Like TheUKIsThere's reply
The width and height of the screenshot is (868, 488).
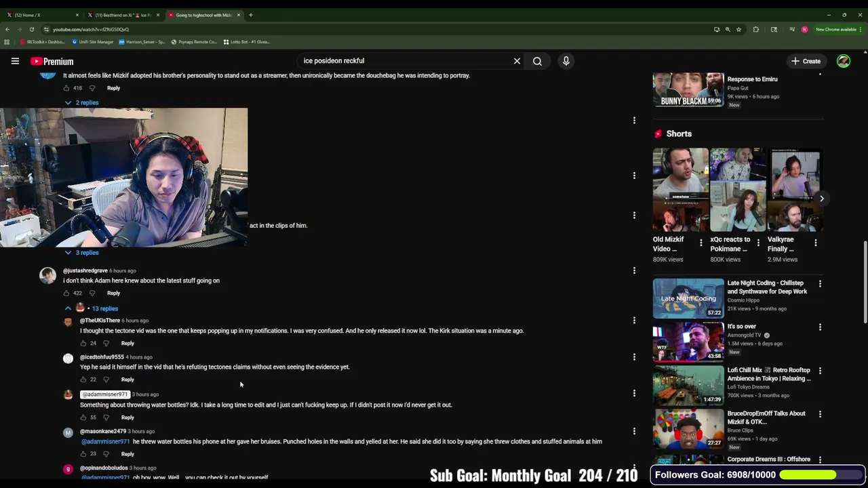pyautogui.click(x=83, y=344)
